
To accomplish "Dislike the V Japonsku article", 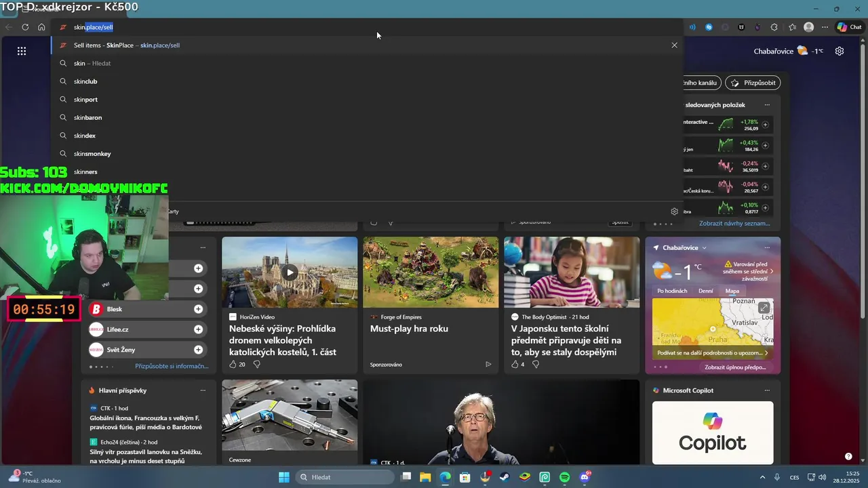I will pyautogui.click(x=536, y=365).
